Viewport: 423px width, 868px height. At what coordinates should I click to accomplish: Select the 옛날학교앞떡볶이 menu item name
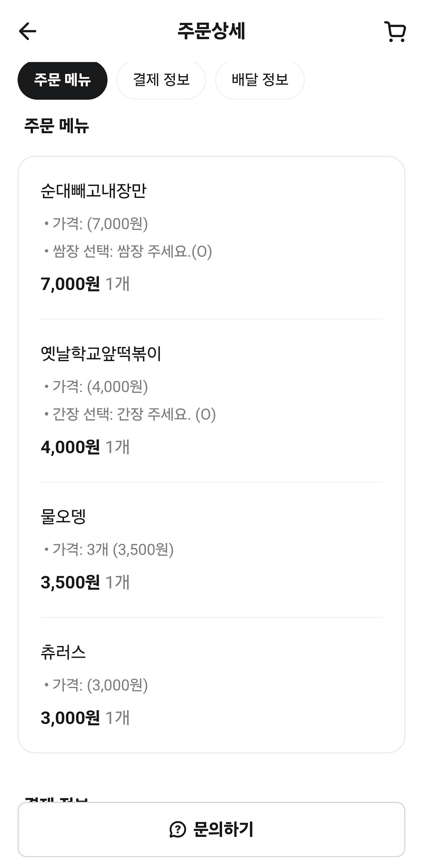tap(101, 354)
